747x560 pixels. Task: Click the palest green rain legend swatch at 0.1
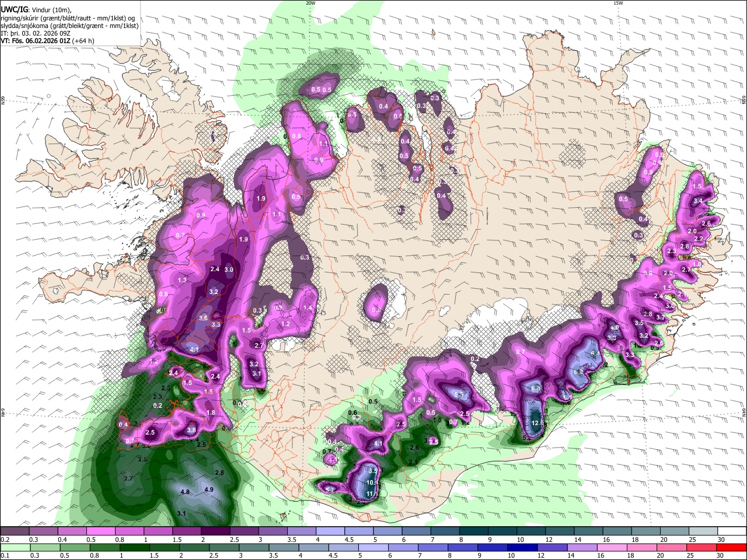click(x=15, y=547)
